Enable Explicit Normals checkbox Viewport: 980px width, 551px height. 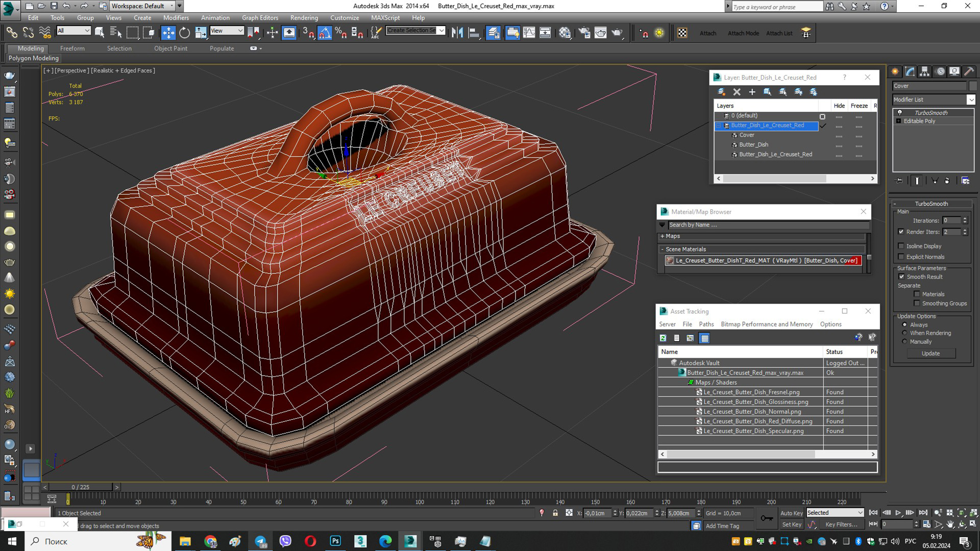click(901, 257)
